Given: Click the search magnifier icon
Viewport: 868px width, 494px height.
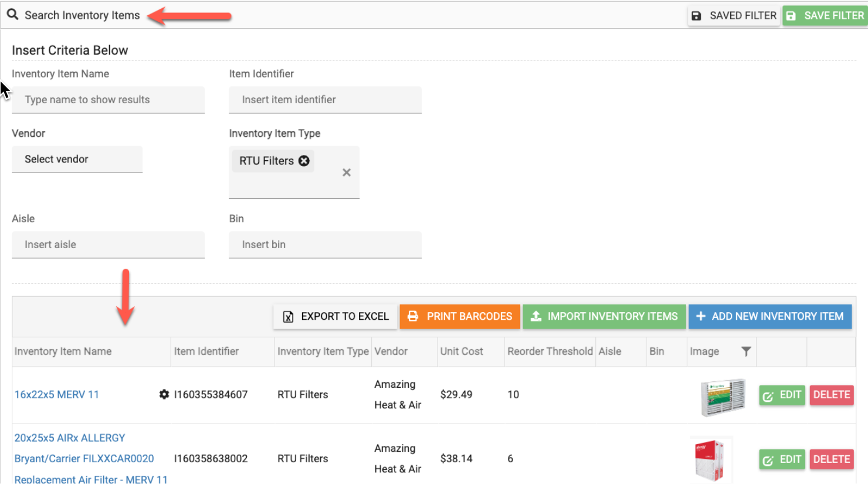Looking at the screenshot, I should [12, 15].
